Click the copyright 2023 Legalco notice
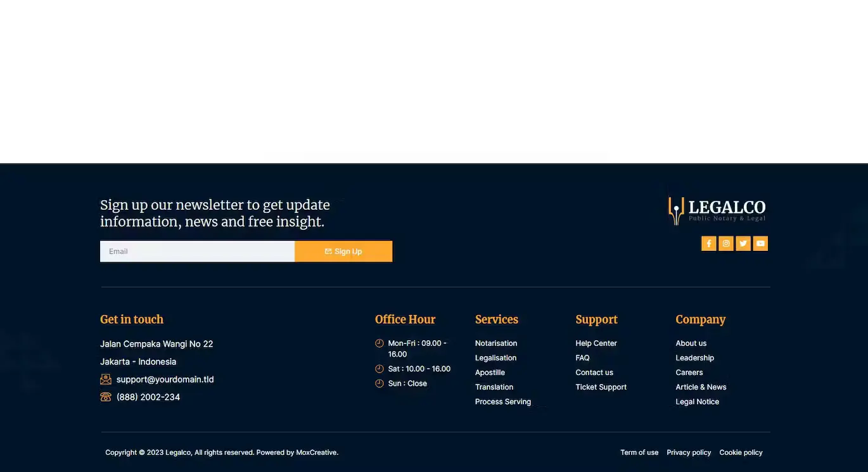Image resolution: width=868 pixels, height=472 pixels. click(x=222, y=452)
